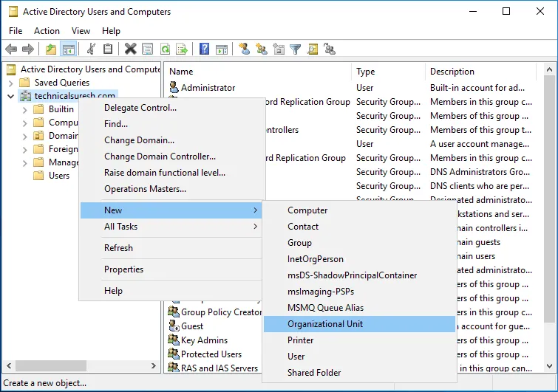Image resolution: width=558 pixels, height=392 pixels.
Task: Create new Printer from submenu
Action: [359, 340]
